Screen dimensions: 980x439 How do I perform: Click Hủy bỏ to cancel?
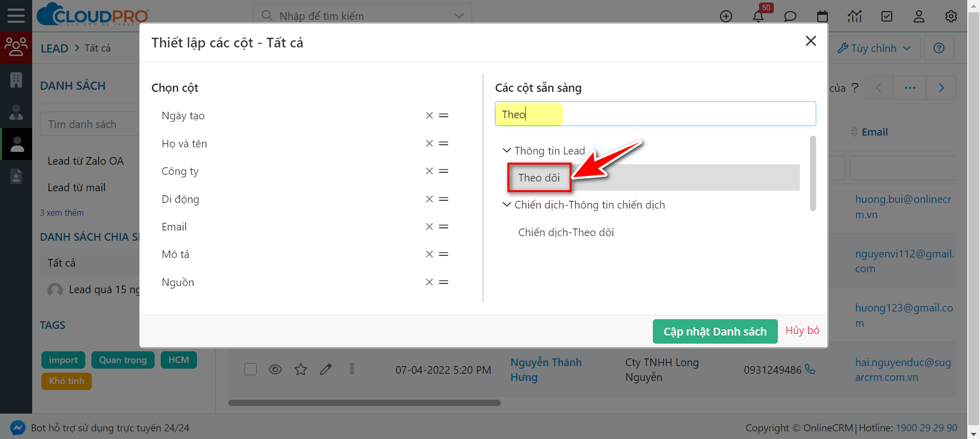pos(802,330)
